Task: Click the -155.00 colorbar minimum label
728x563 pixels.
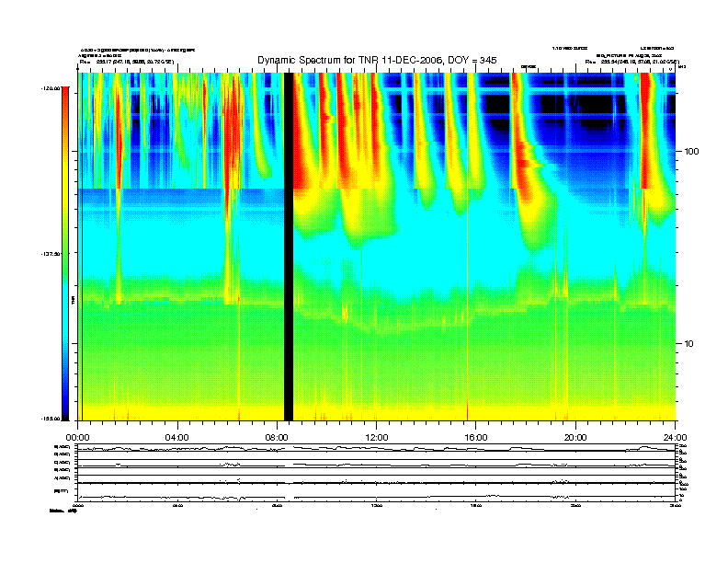Action: coord(51,419)
